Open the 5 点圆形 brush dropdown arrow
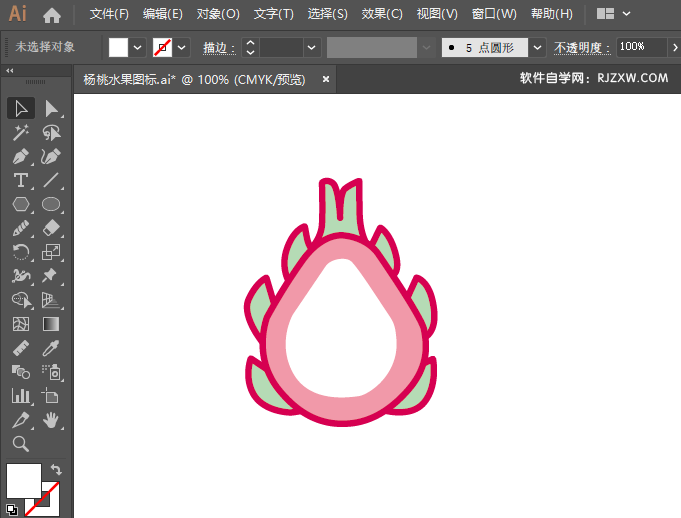This screenshot has width=681, height=518. (537, 47)
